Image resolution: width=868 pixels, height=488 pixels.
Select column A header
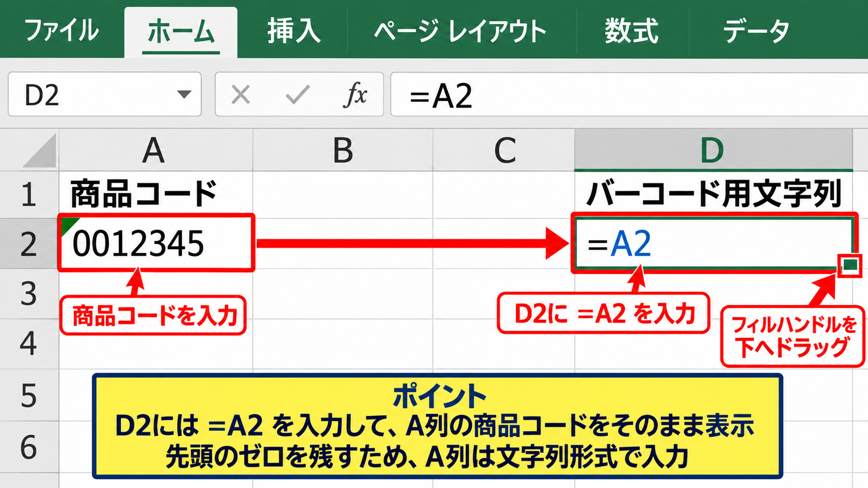tap(155, 150)
